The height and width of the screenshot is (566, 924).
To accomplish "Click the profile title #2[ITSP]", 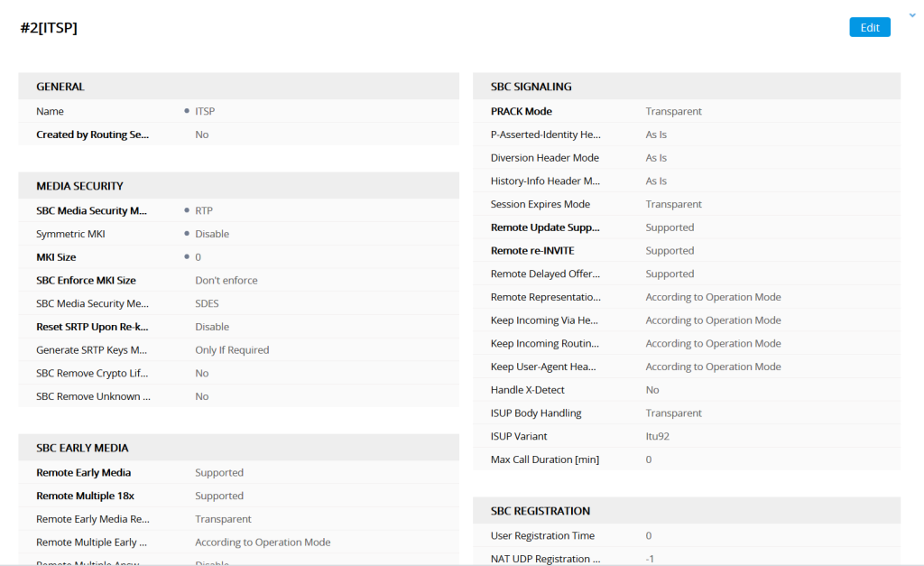I will coord(49,27).
